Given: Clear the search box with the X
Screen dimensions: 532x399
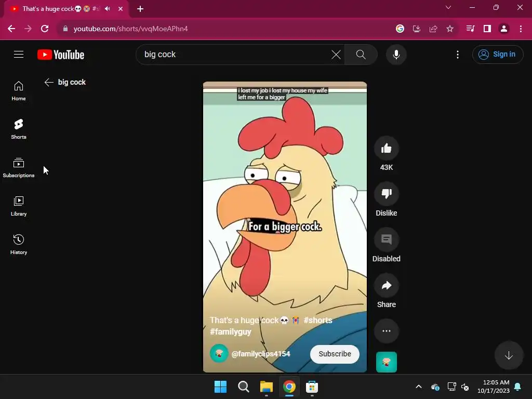Looking at the screenshot, I should pyautogui.click(x=336, y=54).
